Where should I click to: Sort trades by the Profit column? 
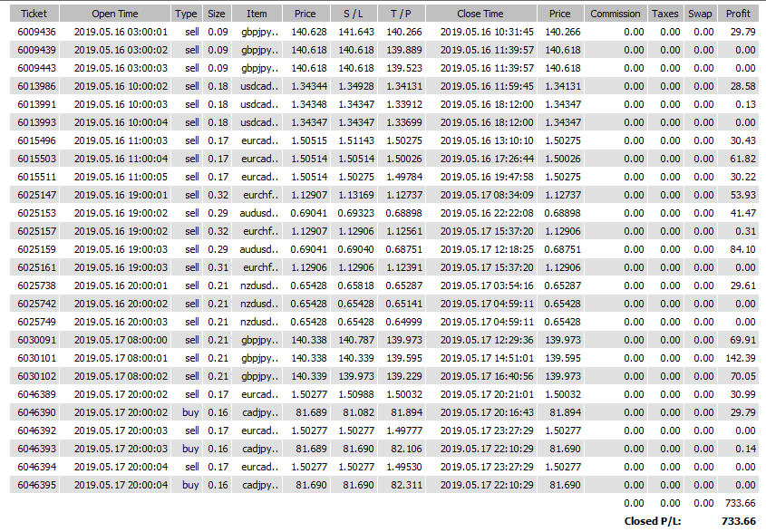click(x=738, y=15)
